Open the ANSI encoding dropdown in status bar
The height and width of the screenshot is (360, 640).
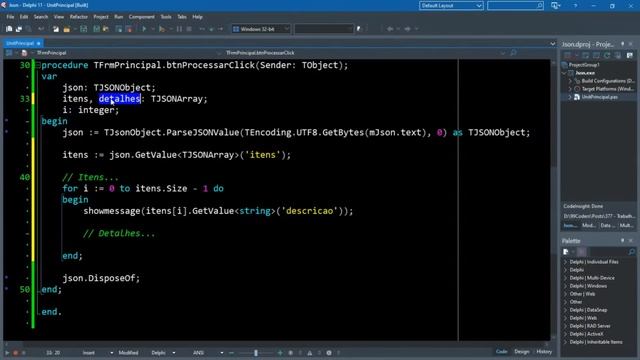coord(222,353)
